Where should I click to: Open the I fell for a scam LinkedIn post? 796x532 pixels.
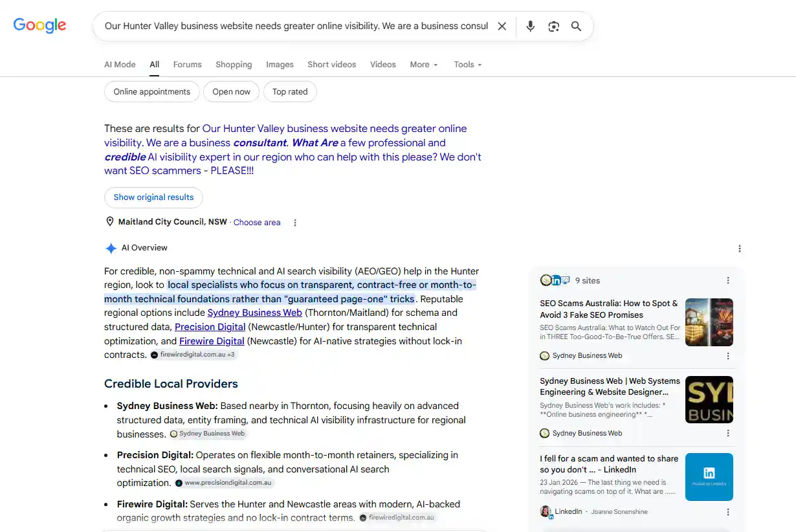(x=609, y=464)
